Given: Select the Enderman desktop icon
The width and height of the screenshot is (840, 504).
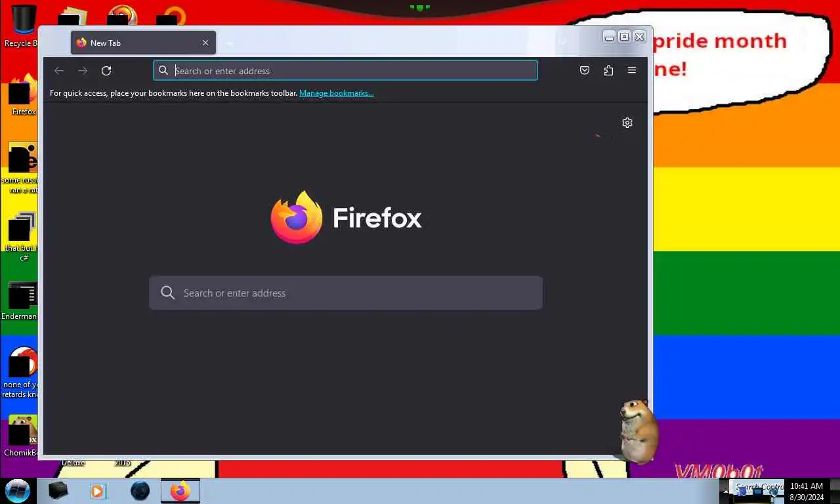Looking at the screenshot, I should point(21,301).
